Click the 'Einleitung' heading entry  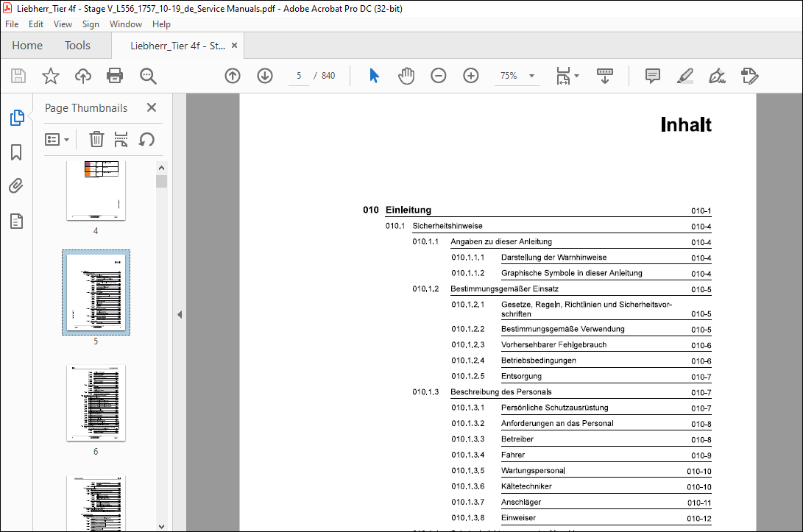[408, 210]
